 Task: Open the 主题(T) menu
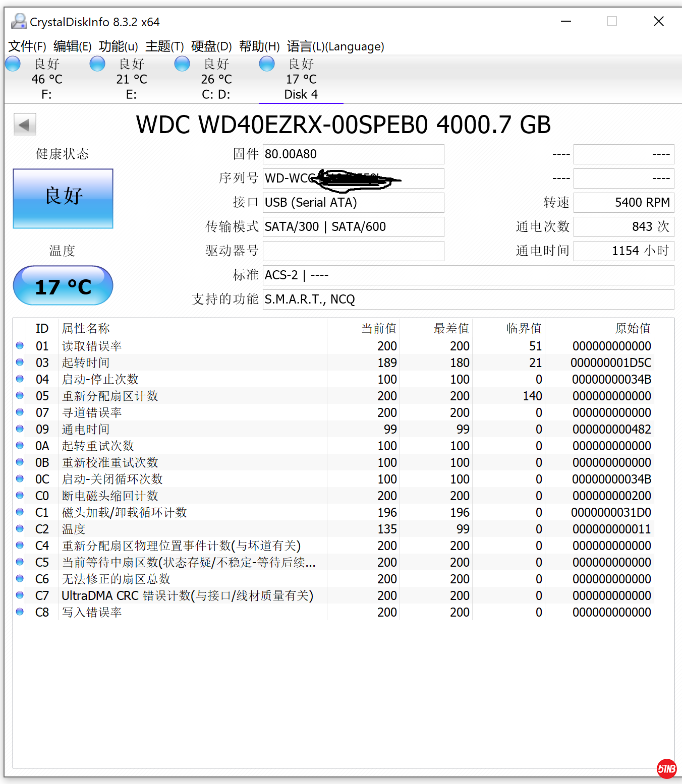click(164, 46)
